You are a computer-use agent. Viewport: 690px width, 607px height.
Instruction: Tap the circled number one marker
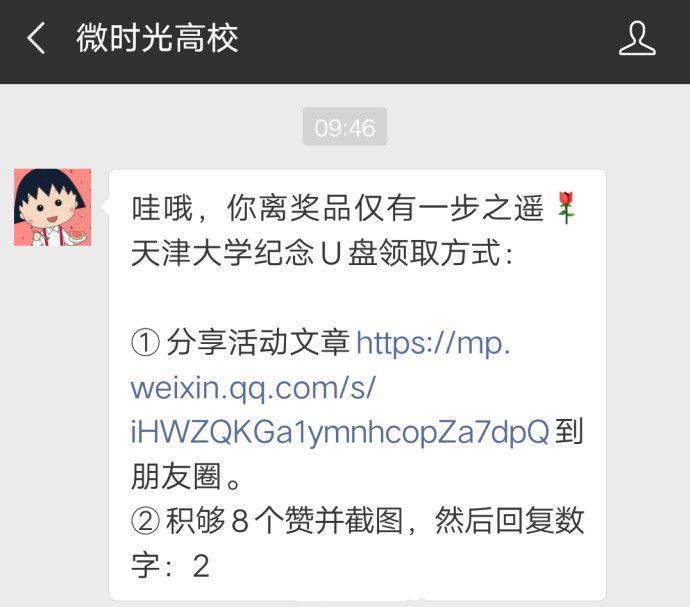pyautogui.click(x=145, y=343)
